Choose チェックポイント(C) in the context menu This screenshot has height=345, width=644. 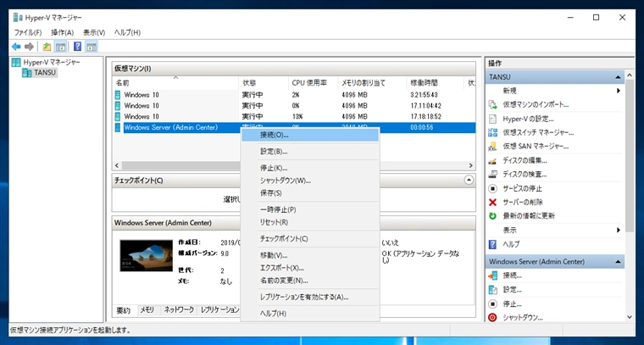(x=310, y=239)
